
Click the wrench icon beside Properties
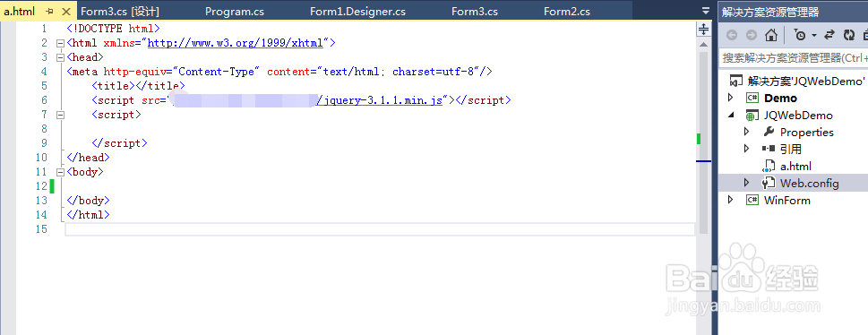pos(769,132)
